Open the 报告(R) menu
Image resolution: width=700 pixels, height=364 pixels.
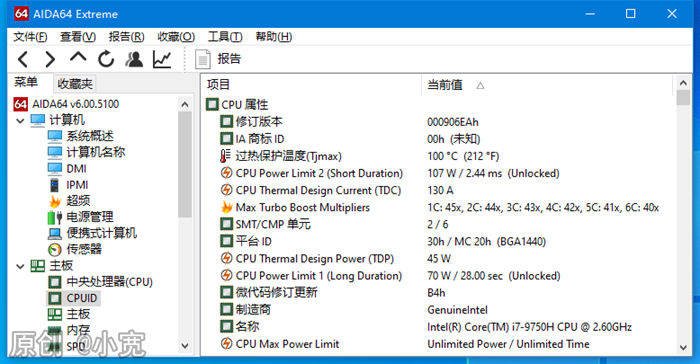pyautogui.click(x=126, y=37)
